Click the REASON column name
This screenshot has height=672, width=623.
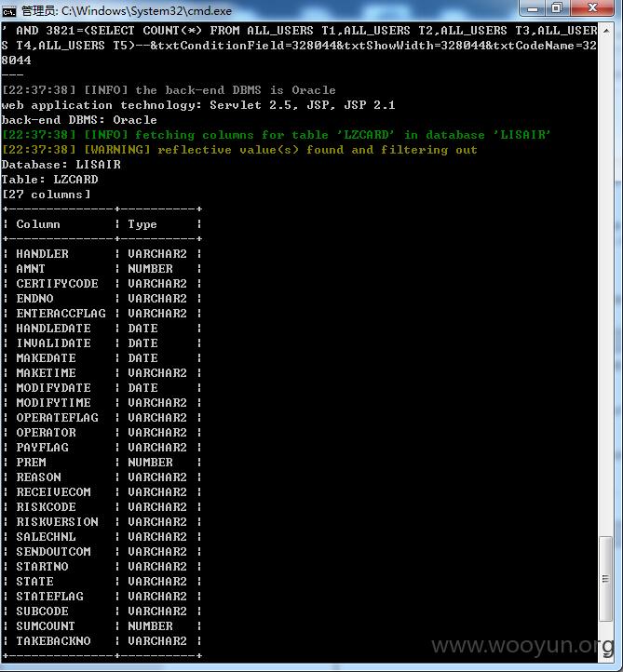(x=38, y=477)
